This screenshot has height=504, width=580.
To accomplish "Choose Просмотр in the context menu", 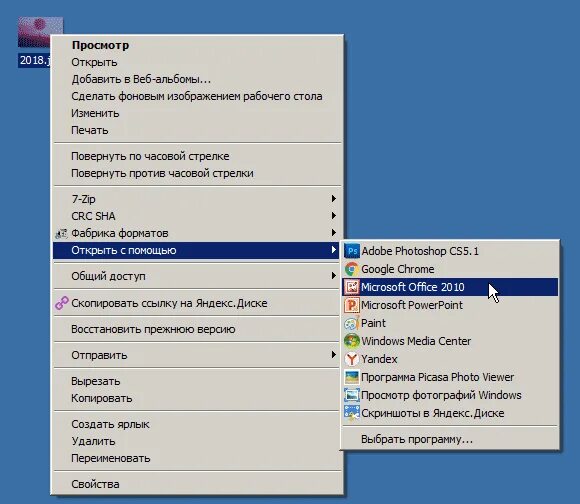I will pyautogui.click(x=197, y=45).
